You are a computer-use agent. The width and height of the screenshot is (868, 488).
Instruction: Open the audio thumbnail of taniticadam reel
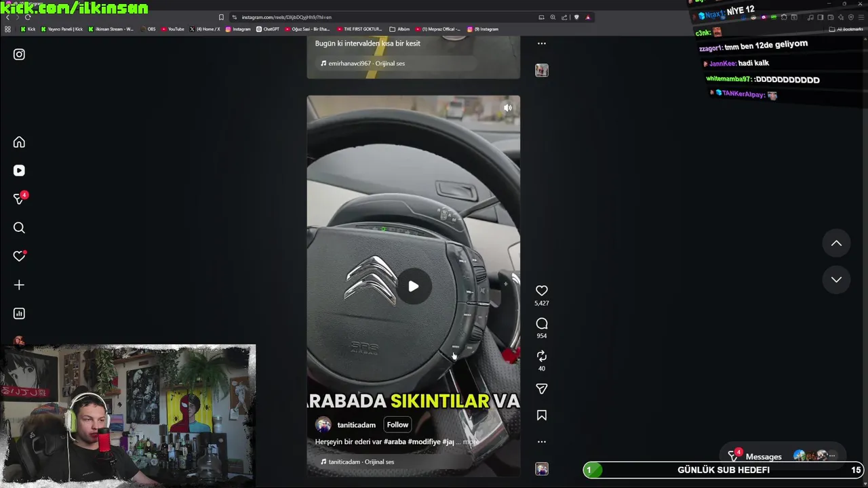541,468
